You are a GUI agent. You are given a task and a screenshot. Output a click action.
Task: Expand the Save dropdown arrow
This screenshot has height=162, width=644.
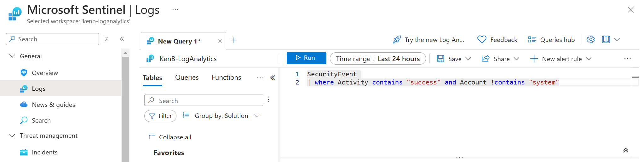[x=468, y=59]
